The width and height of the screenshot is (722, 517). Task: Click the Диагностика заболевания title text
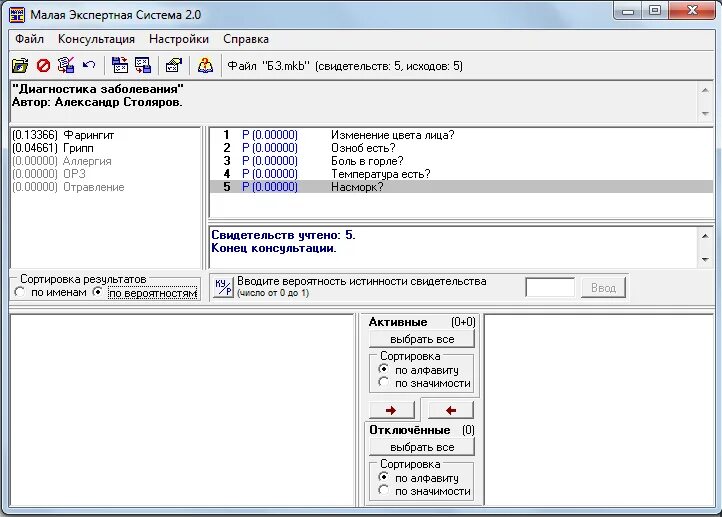(98, 89)
